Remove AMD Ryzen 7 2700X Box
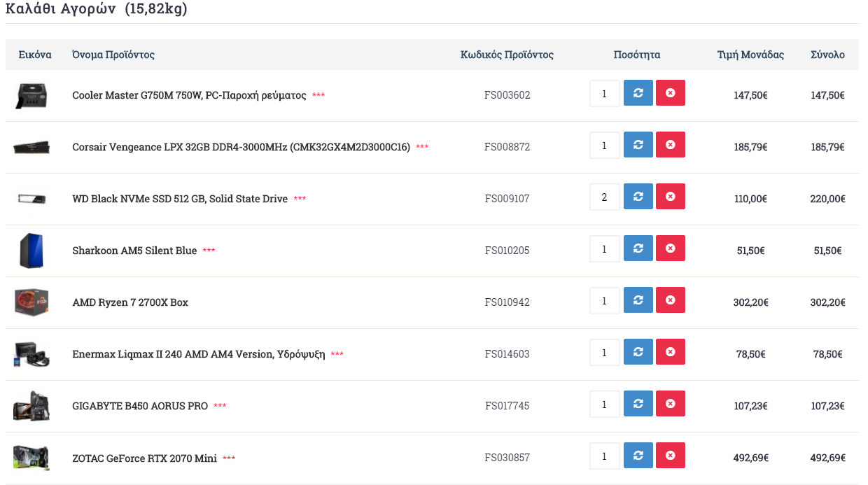The image size is (868, 485). 670,300
